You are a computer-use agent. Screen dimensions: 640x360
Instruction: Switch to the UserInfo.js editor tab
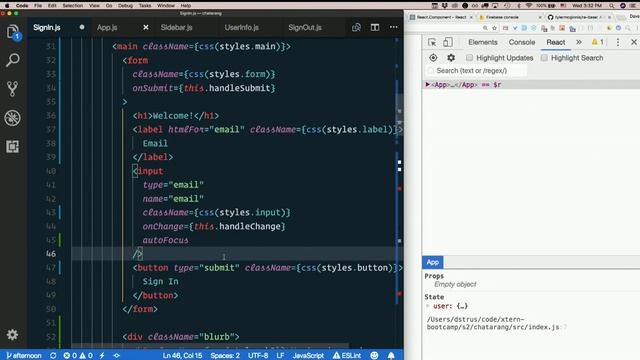pyautogui.click(x=242, y=27)
